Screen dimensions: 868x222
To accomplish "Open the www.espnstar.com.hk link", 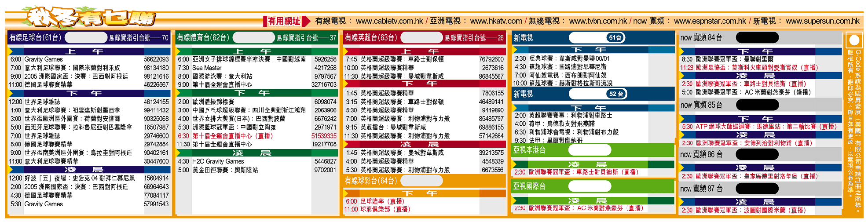I will pos(710,21).
